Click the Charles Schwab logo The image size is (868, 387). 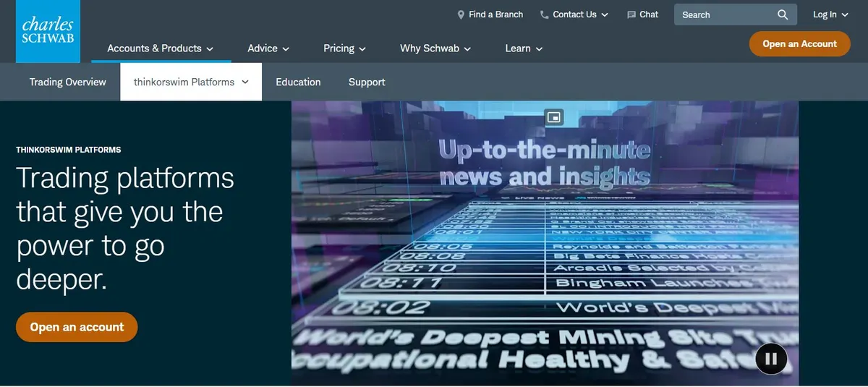(48, 31)
